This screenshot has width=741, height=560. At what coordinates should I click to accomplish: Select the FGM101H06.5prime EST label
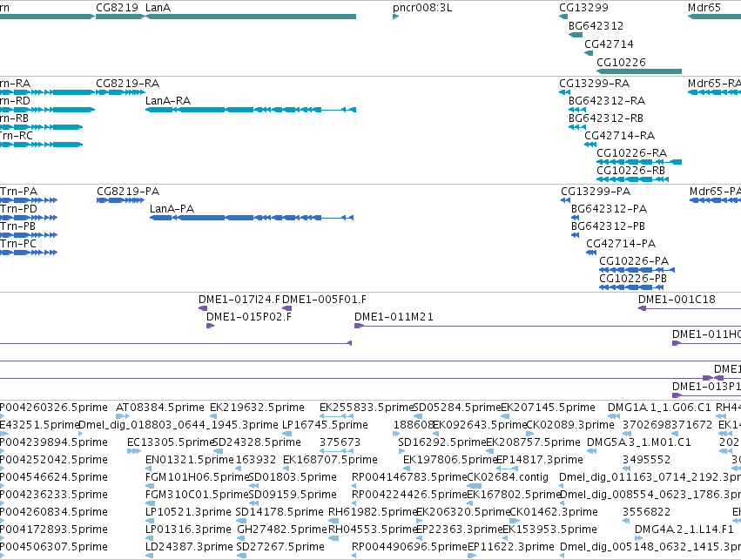tap(197, 477)
